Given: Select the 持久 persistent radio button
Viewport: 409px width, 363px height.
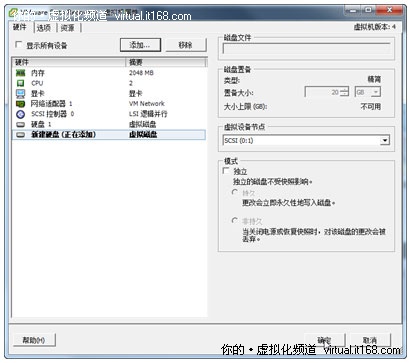Looking at the screenshot, I should click(x=235, y=192).
